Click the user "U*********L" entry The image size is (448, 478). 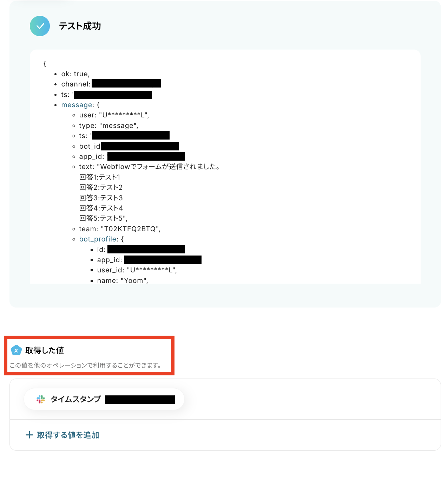[114, 115]
